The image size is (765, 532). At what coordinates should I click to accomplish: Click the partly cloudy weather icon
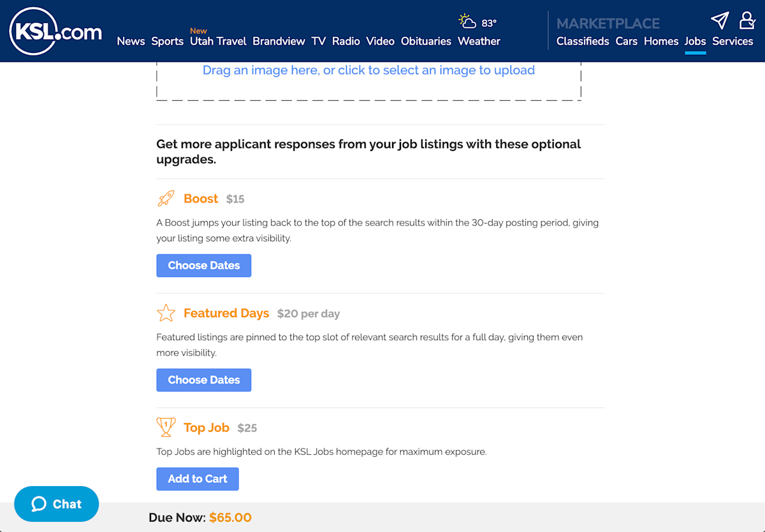(468, 22)
